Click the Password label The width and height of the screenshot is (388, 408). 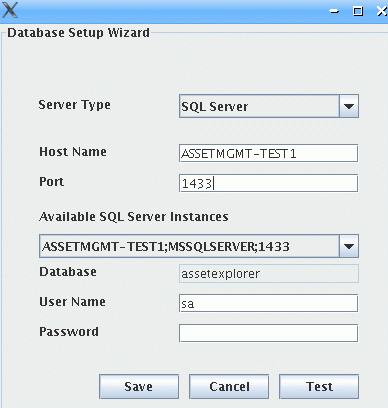click(69, 332)
